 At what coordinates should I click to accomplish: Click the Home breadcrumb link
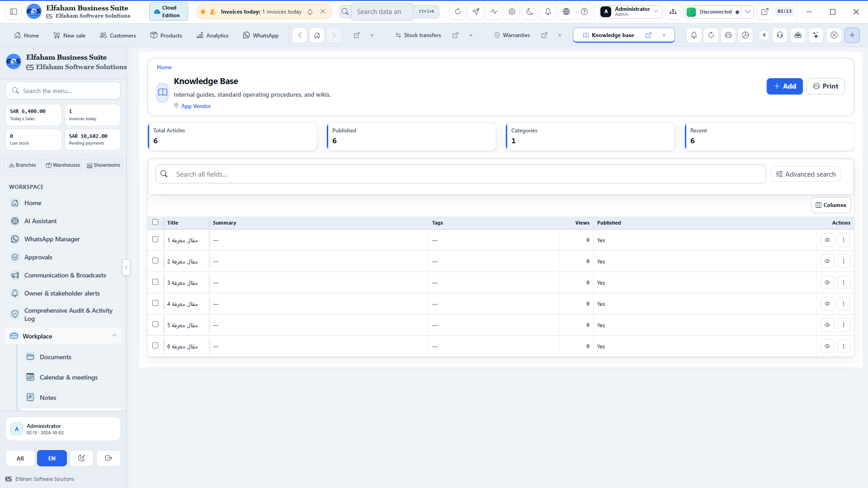pos(164,67)
